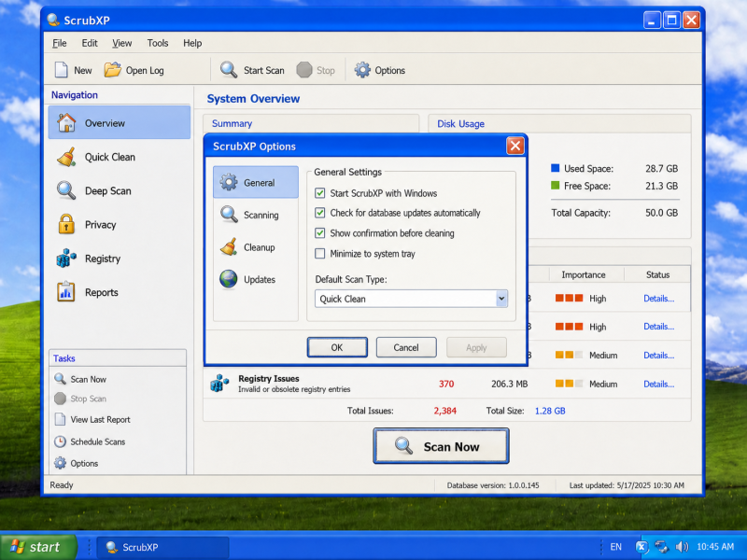
Task: Select Cleanup broom icon in Options dialog
Action: pos(229,247)
